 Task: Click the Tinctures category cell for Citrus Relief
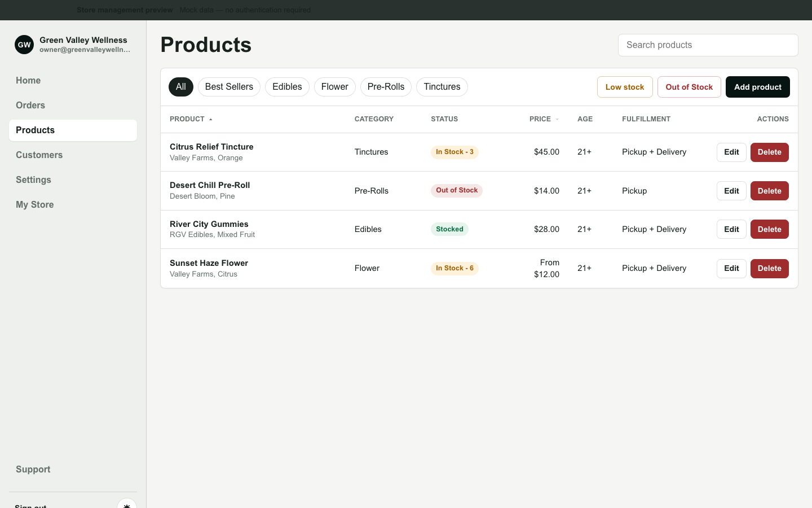coord(371,152)
